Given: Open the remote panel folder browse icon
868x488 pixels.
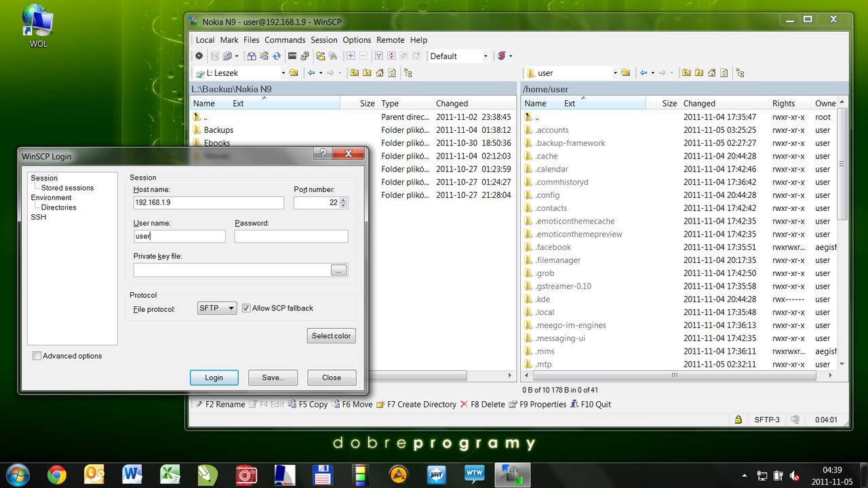Looking at the screenshot, I should (626, 73).
